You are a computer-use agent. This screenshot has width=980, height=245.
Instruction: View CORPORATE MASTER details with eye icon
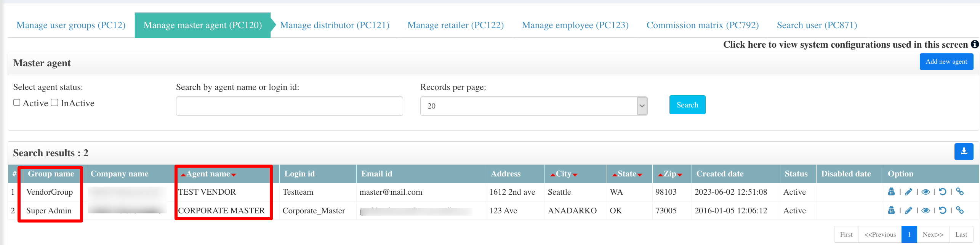tap(926, 210)
